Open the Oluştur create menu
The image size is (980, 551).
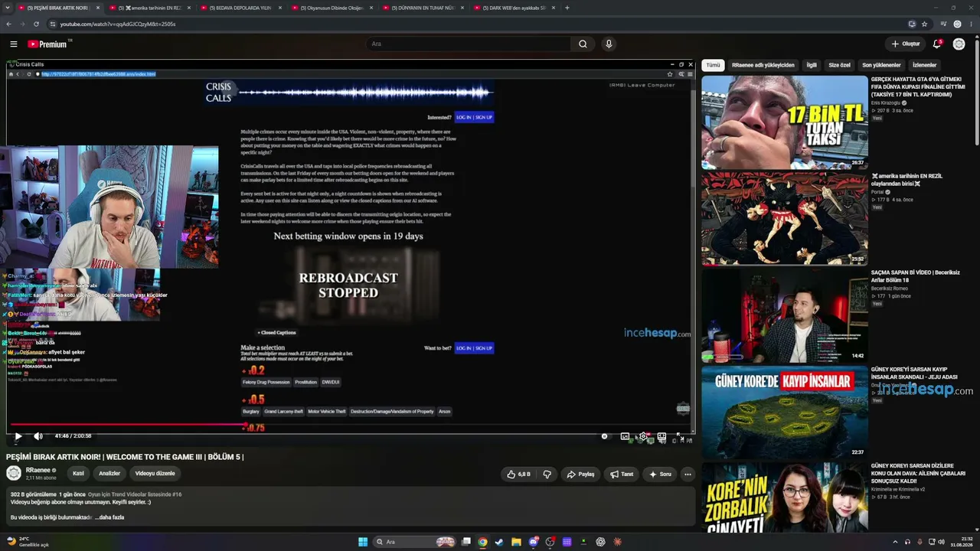[905, 44]
